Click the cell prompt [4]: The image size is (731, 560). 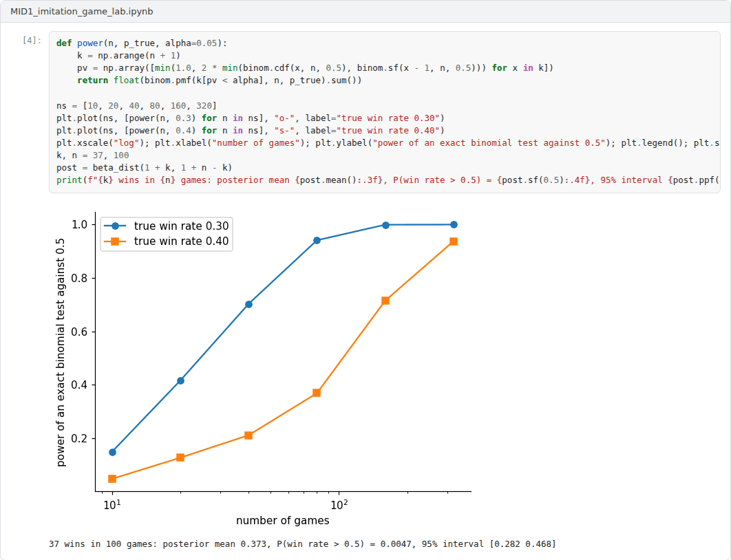pos(32,40)
